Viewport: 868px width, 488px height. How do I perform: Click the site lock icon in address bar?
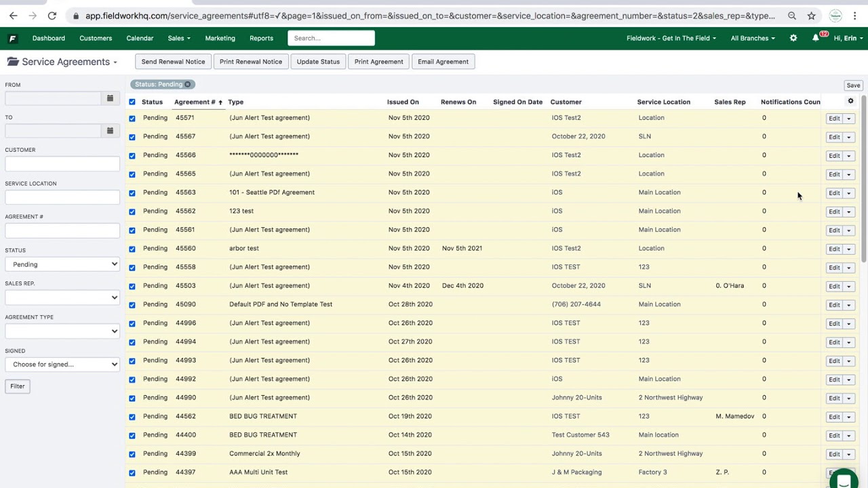point(75,16)
